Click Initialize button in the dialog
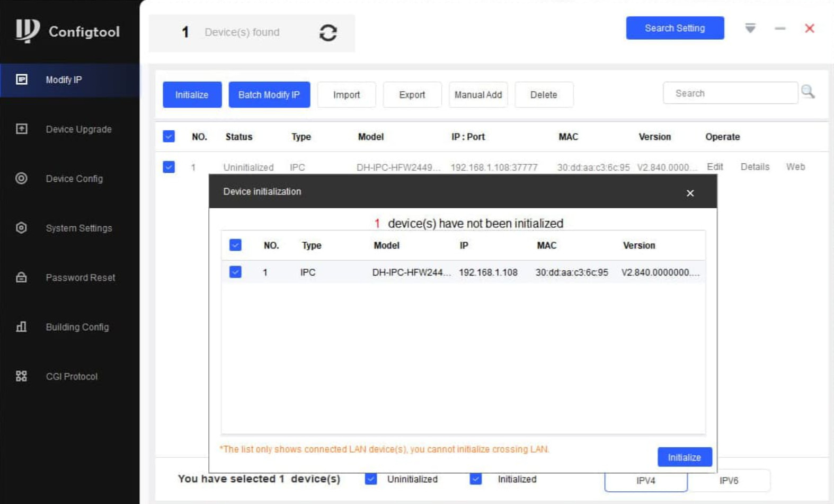This screenshot has width=834, height=504. coord(685,457)
